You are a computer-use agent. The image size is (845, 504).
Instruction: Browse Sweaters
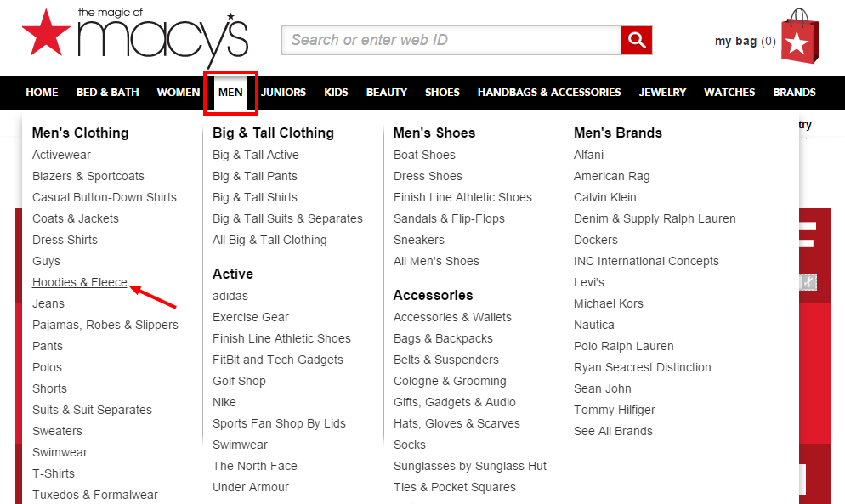[57, 431]
